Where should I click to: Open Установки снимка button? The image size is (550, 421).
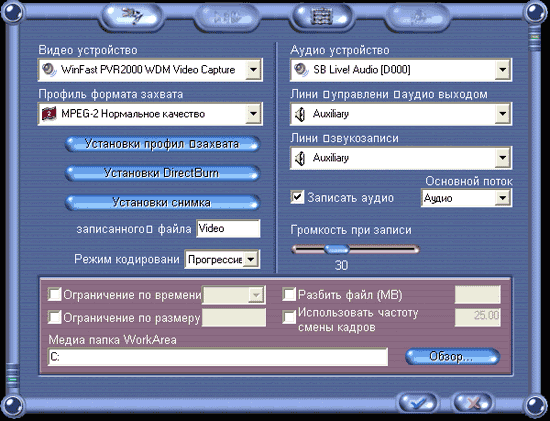(x=162, y=202)
